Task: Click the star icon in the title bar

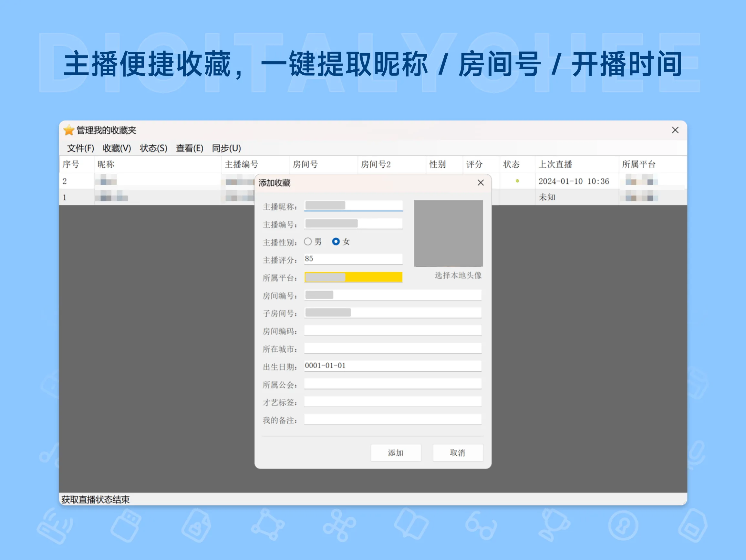Action: coord(68,131)
